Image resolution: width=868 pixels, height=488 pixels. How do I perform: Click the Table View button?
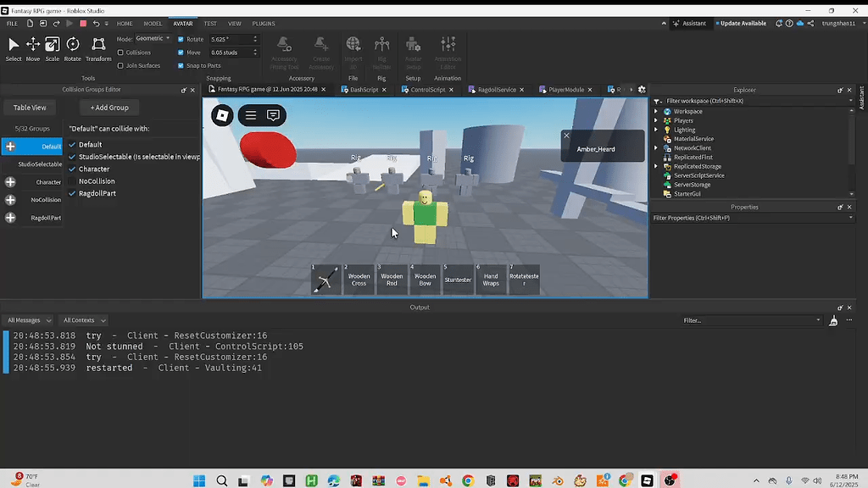pyautogui.click(x=30, y=108)
